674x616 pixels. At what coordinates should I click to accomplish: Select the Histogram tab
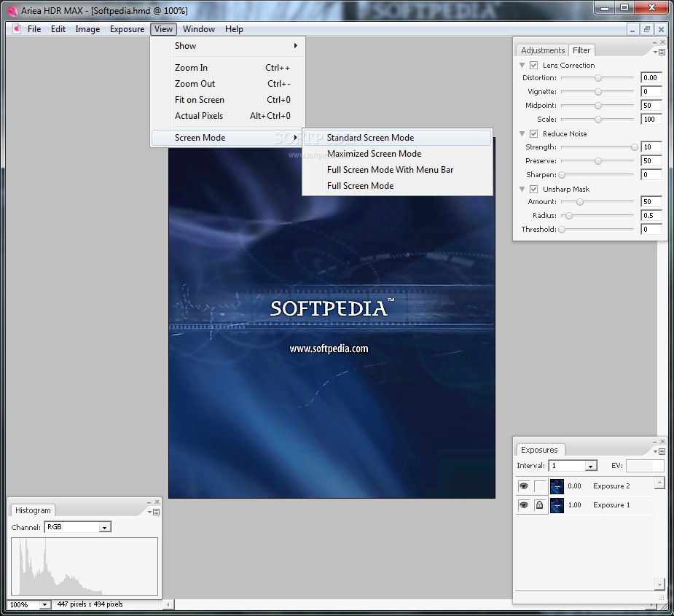(33, 510)
